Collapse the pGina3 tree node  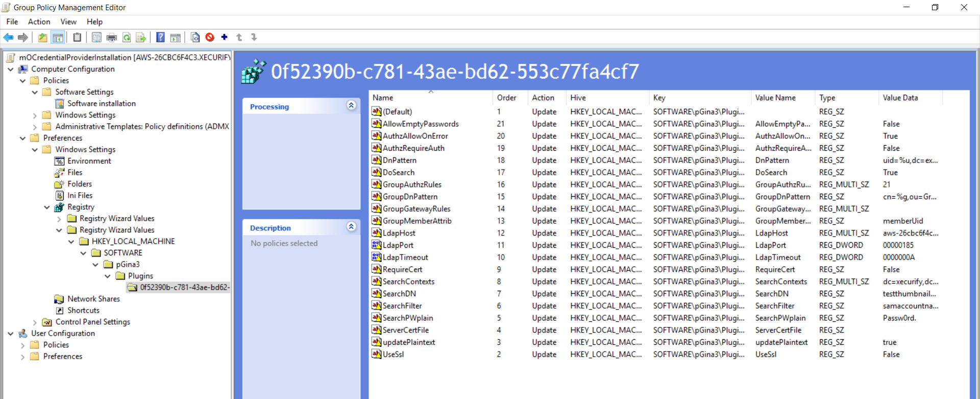pyautogui.click(x=95, y=265)
